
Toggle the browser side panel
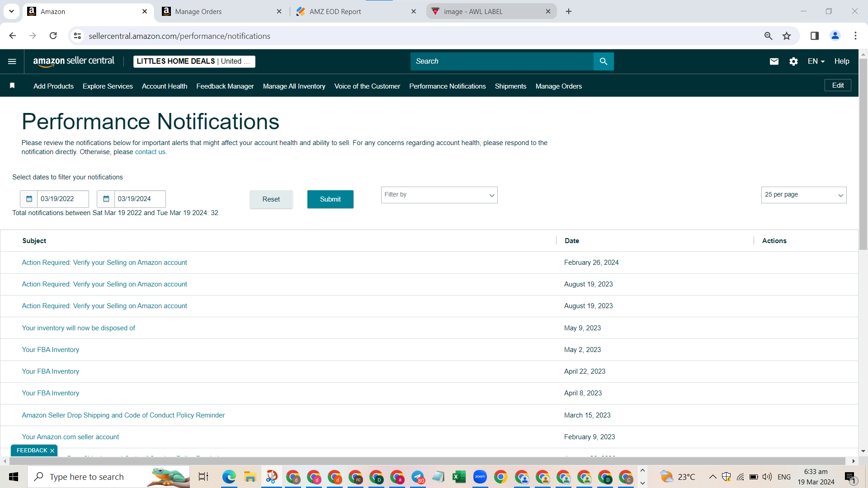pyautogui.click(x=815, y=36)
